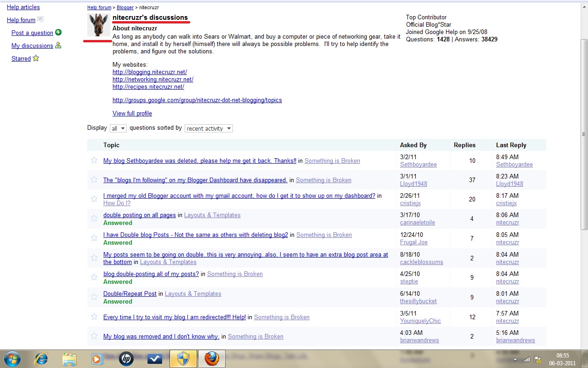The image size is (588, 368).
Task: Open "I have Double blog Posts" topic
Action: [x=196, y=235]
